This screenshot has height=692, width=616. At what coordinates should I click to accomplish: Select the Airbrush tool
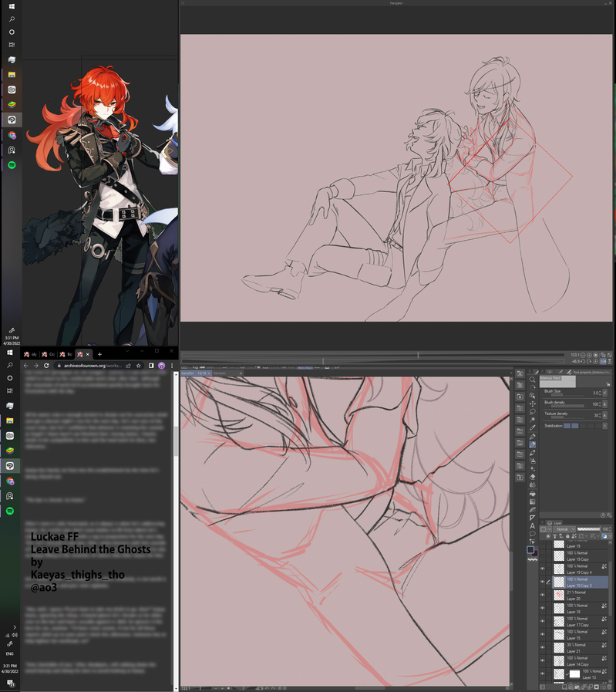tap(532, 461)
